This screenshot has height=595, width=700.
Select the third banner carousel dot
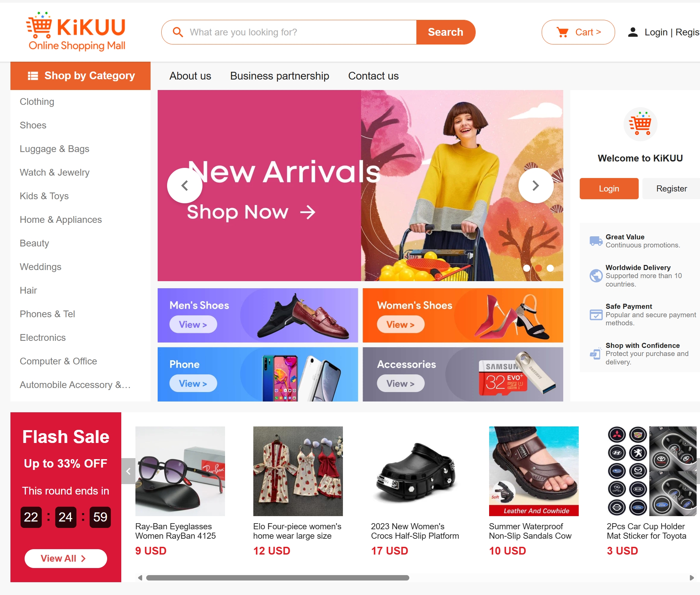click(x=550, y=268)
